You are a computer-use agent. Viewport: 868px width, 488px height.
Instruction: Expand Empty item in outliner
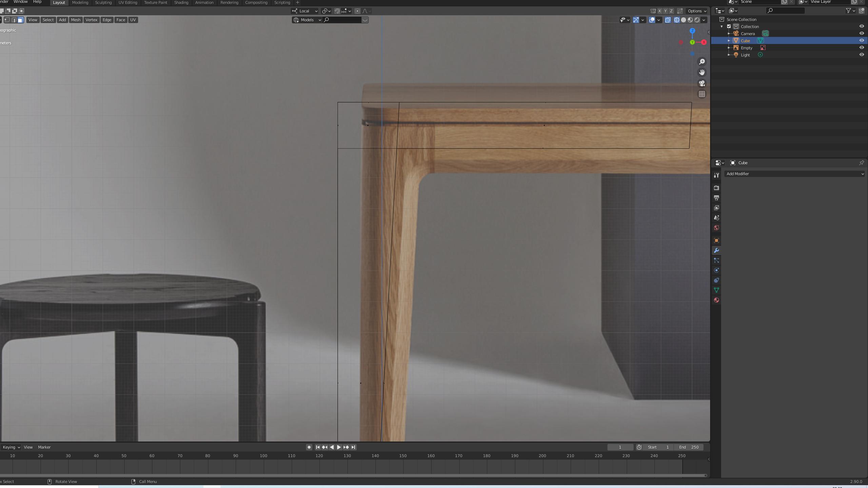pos(729,48)
